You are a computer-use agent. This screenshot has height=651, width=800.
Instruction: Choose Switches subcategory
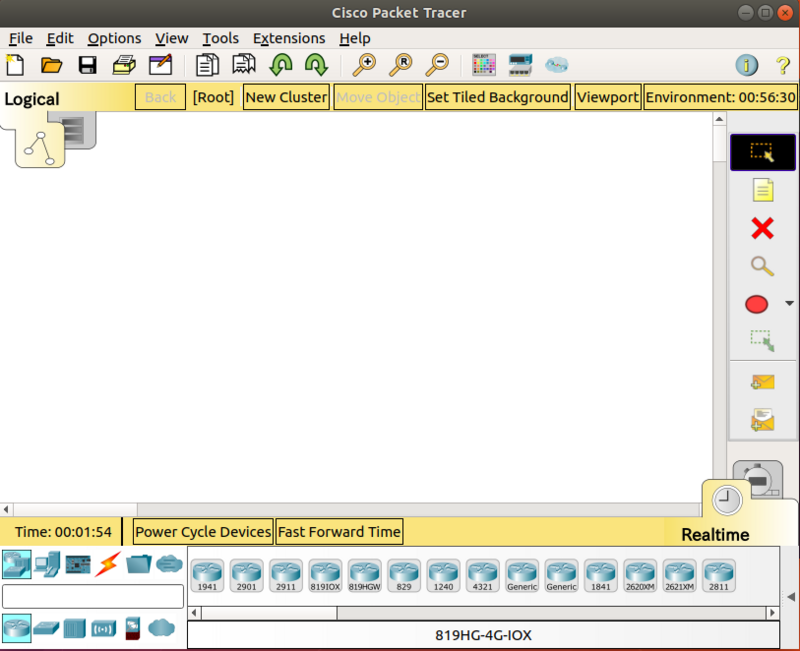tap(46, 628)
